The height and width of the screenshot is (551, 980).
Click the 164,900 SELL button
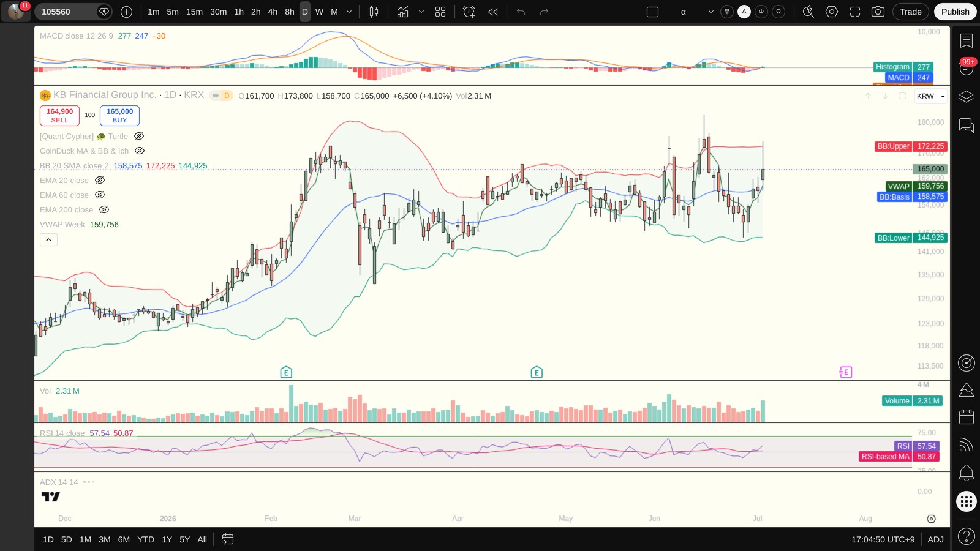pos(59,116)
